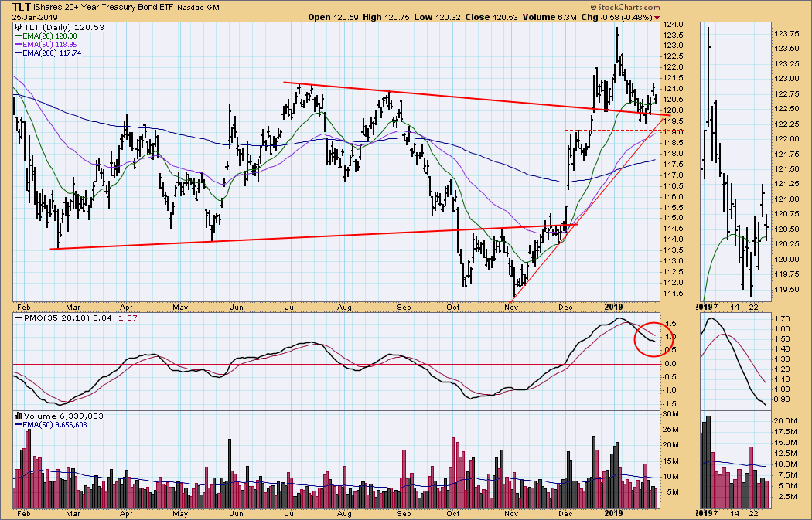Screen dimensions: 812x520
Task: Click the 124.0 price axis label
Action: (x=675, y=24)
